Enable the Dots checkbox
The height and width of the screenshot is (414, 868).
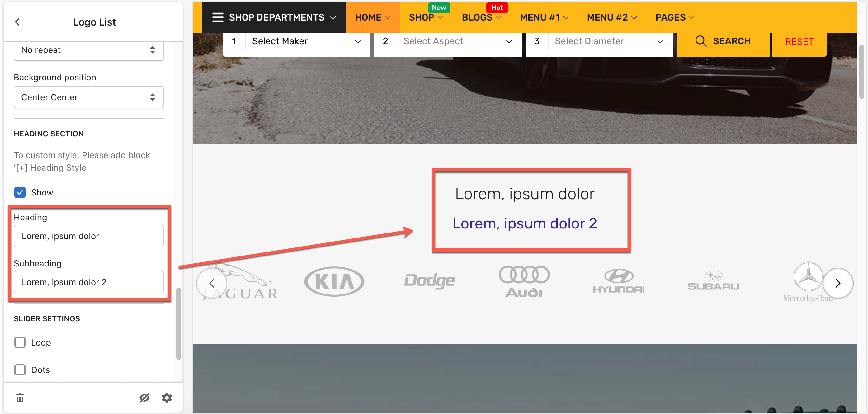pos(20,369)
